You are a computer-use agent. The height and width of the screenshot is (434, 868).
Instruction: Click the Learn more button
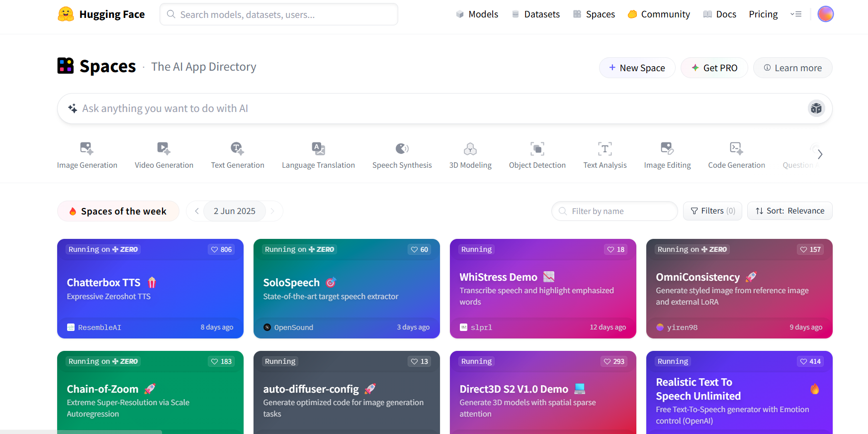tap(792, 68)
